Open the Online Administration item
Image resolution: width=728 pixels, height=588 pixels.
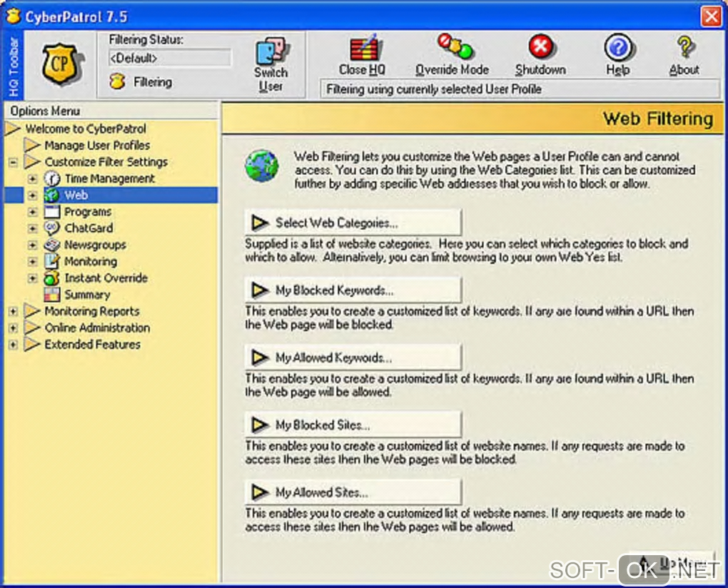(97, 328)
